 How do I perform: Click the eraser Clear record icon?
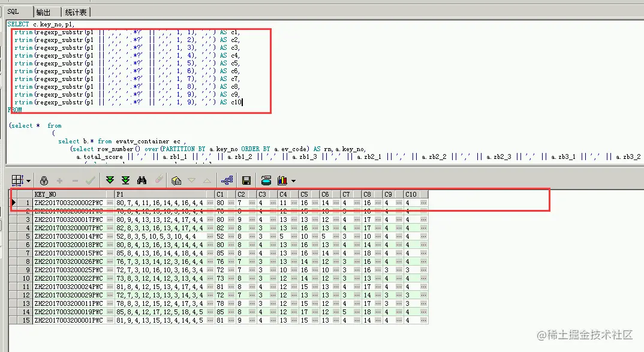(159, 179)
